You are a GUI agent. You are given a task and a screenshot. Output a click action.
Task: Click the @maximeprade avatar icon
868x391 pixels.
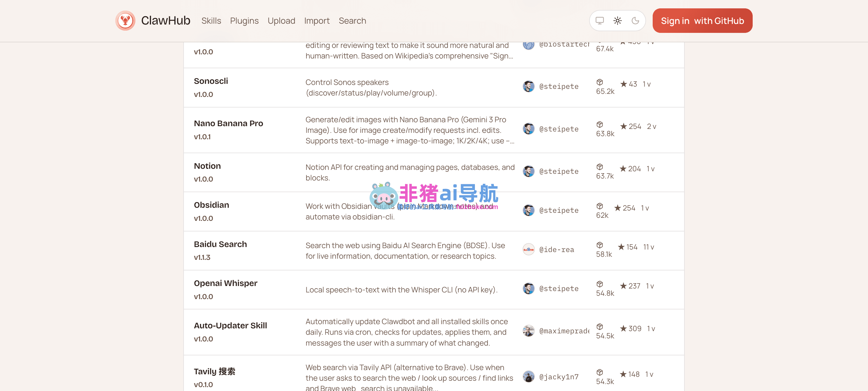coord(528,331)
